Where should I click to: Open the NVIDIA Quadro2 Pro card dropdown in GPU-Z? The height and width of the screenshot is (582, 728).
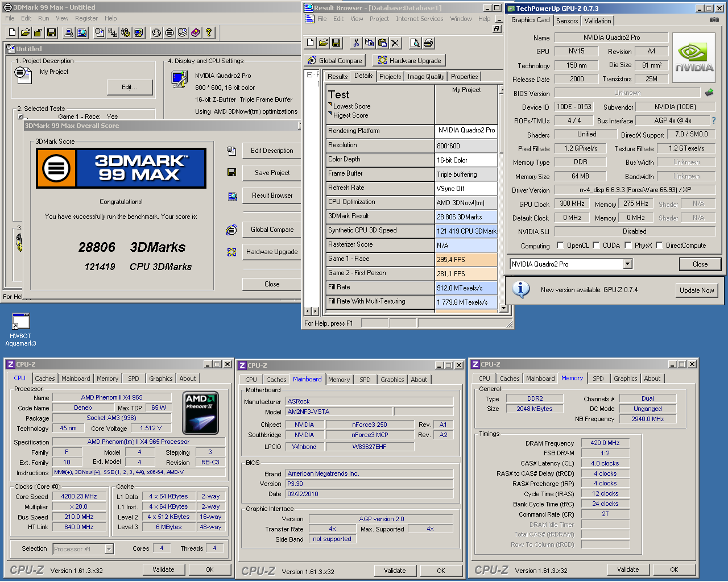[x=627, y=264]
